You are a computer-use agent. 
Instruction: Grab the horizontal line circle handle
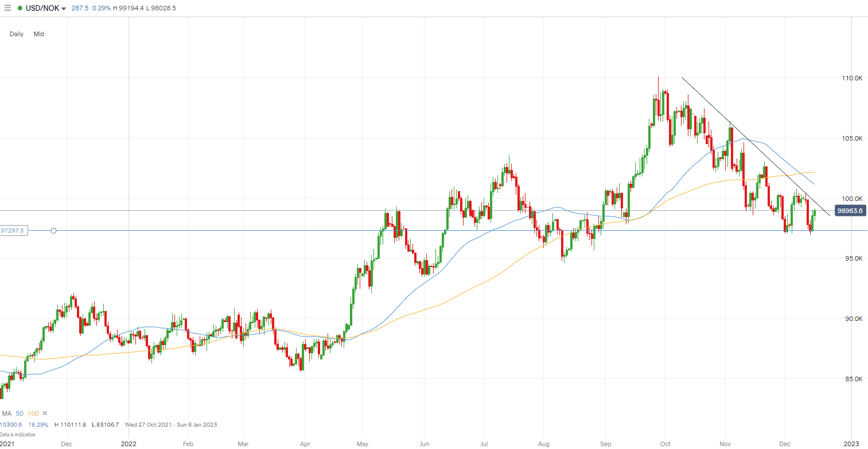tap(53, 231)
